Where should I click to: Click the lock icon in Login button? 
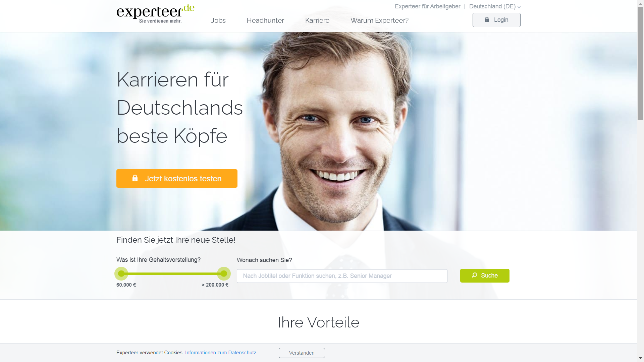487,20
